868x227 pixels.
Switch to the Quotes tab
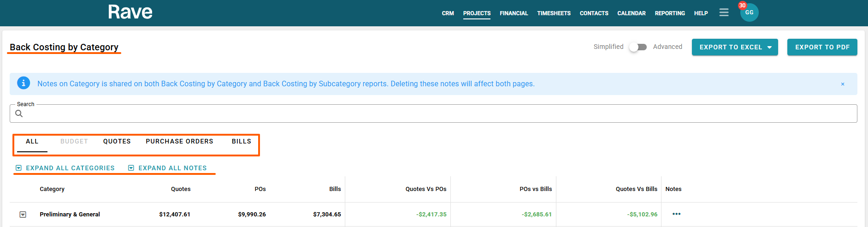(117, 142)
